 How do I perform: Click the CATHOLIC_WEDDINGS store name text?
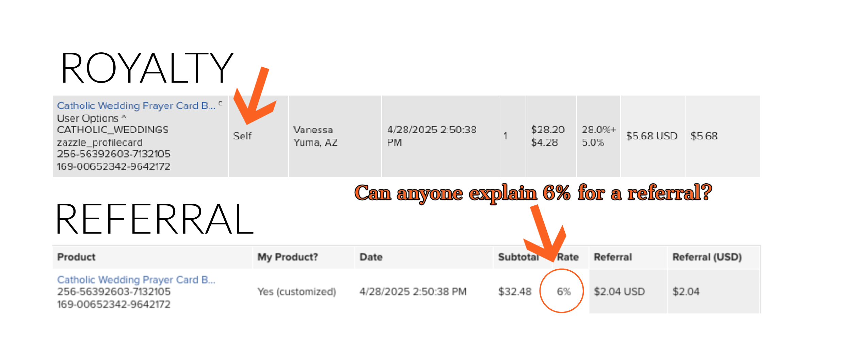pyautogui.click(x=113, y=130)
